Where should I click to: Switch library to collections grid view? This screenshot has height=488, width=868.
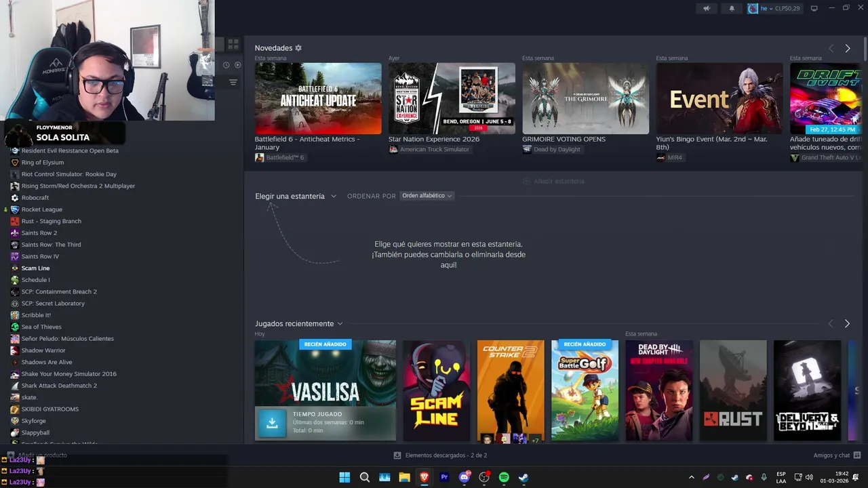[x=233, y=44]
